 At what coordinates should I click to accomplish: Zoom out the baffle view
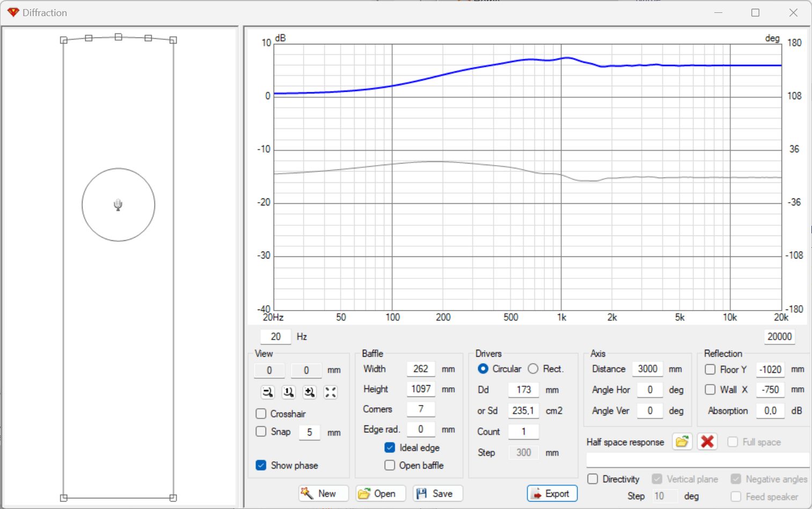click(x=268, y=393)
